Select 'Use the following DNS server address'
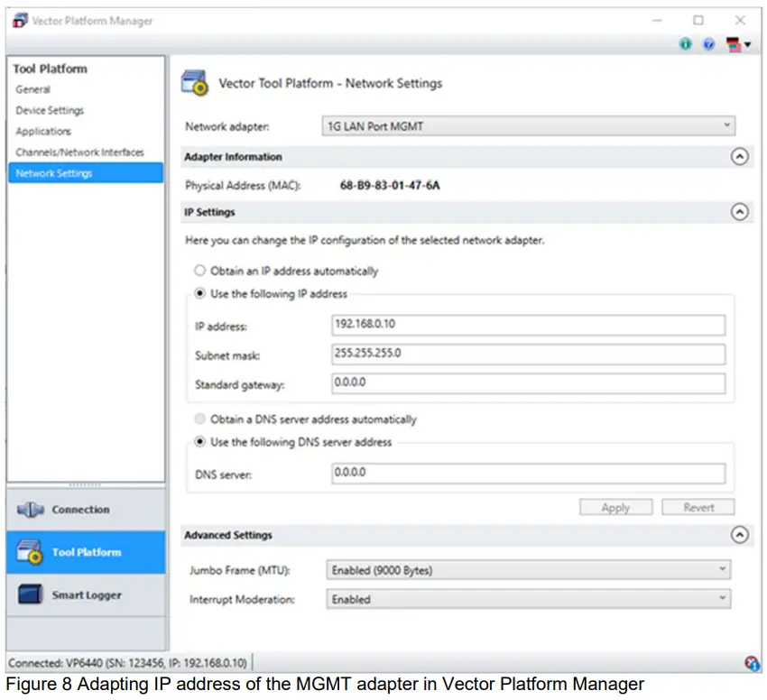The width and height of the screenshot is (767, 700). click(x=200, y=441)
